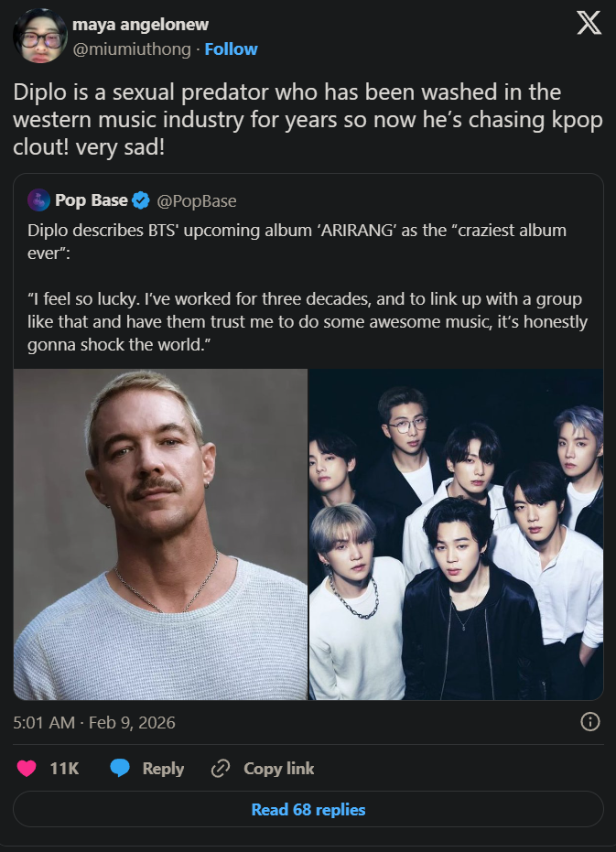Click the blue reply speech bubble icon

point(120,769)
